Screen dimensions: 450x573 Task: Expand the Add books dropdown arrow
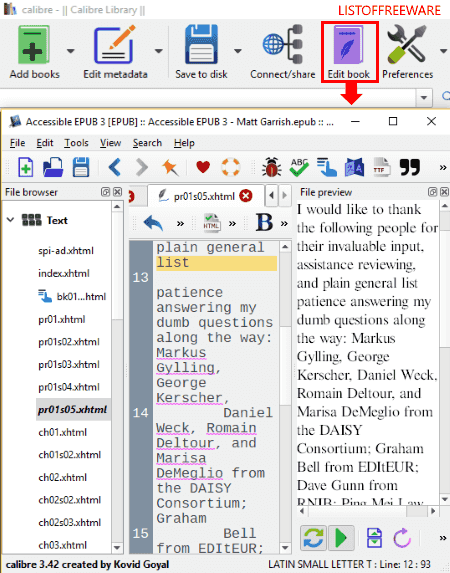point(71,51)
